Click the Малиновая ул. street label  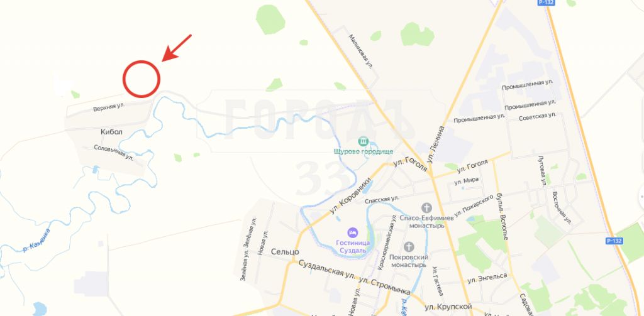coord(360,52)
